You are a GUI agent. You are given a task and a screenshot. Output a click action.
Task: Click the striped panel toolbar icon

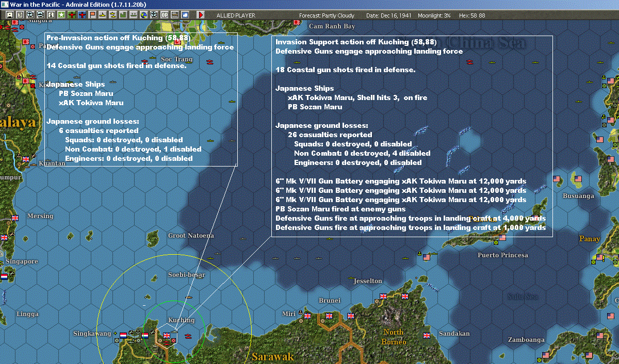click(x=175, y=15)
